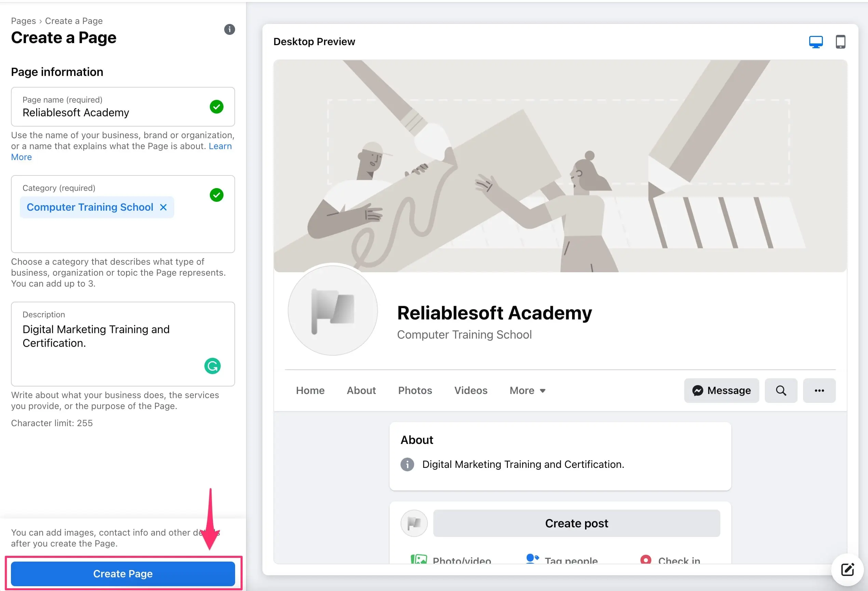Click the Messenger icon on Message button
This screenshot has width=868, height=591.
coord(697,390)
